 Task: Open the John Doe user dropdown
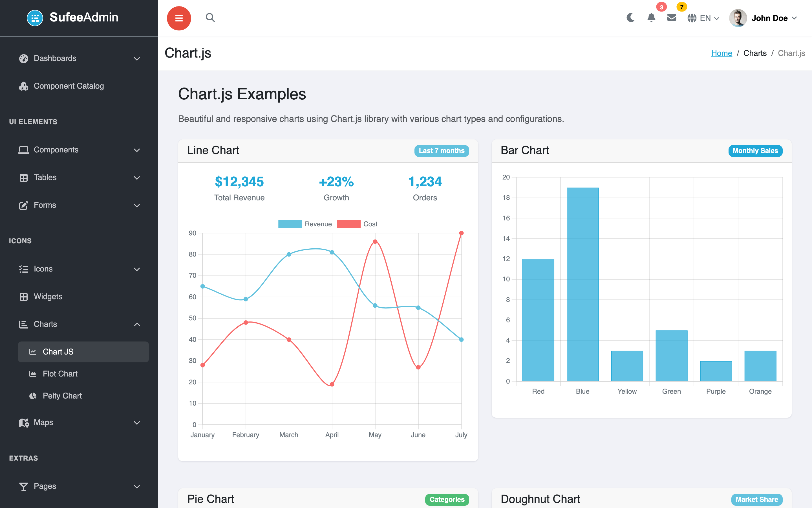pyautogui.click(x=763, y=18)
